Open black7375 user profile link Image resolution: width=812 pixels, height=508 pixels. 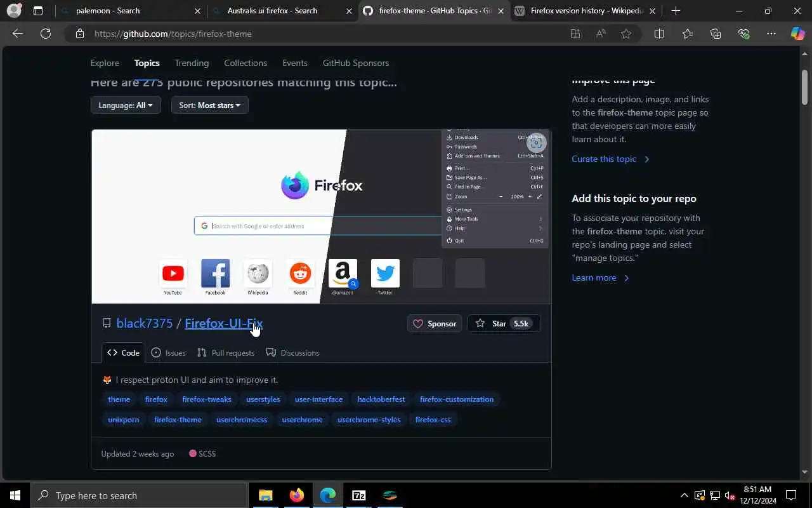tap(145, 323)
